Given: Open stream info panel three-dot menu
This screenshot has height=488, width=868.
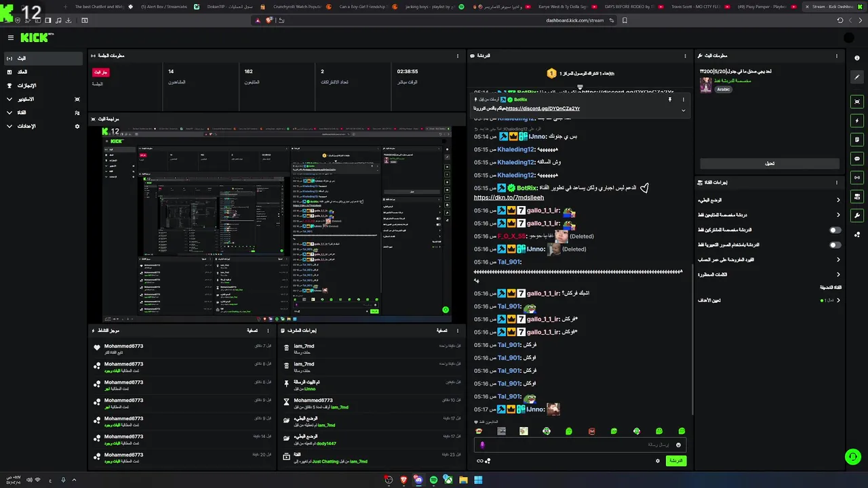Looking at the screenshot, I should tap(837, 56).
